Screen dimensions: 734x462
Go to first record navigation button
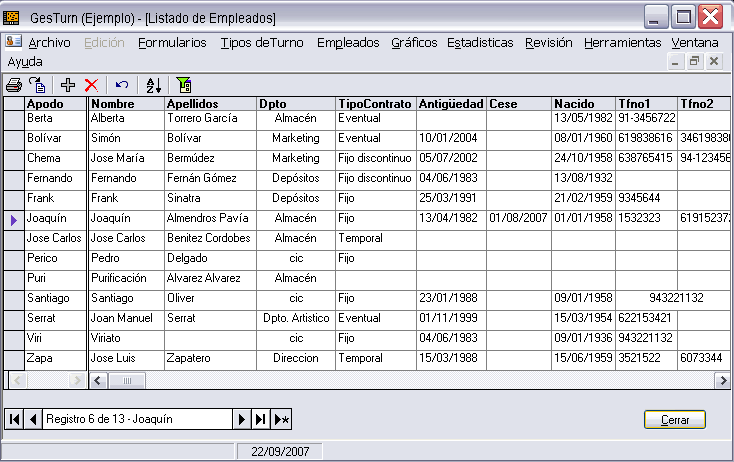point(15,419)
